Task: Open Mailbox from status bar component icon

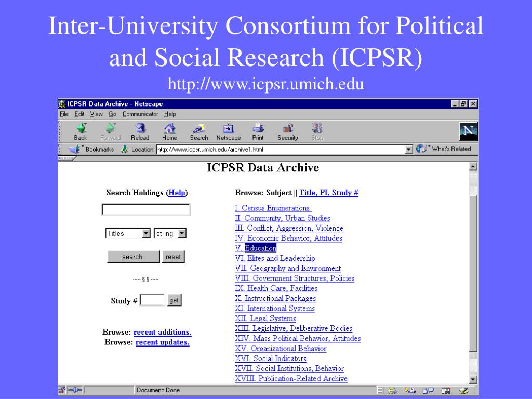Action: tap(410, 391)
